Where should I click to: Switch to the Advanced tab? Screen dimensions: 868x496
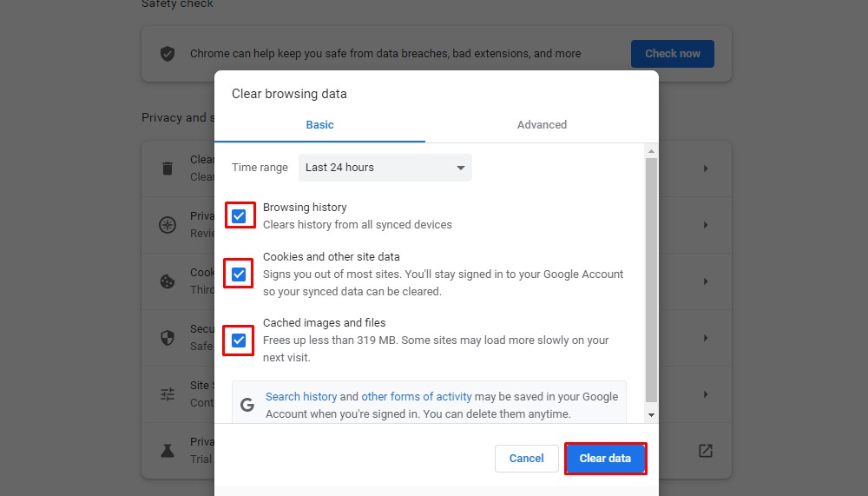(542, 125)
